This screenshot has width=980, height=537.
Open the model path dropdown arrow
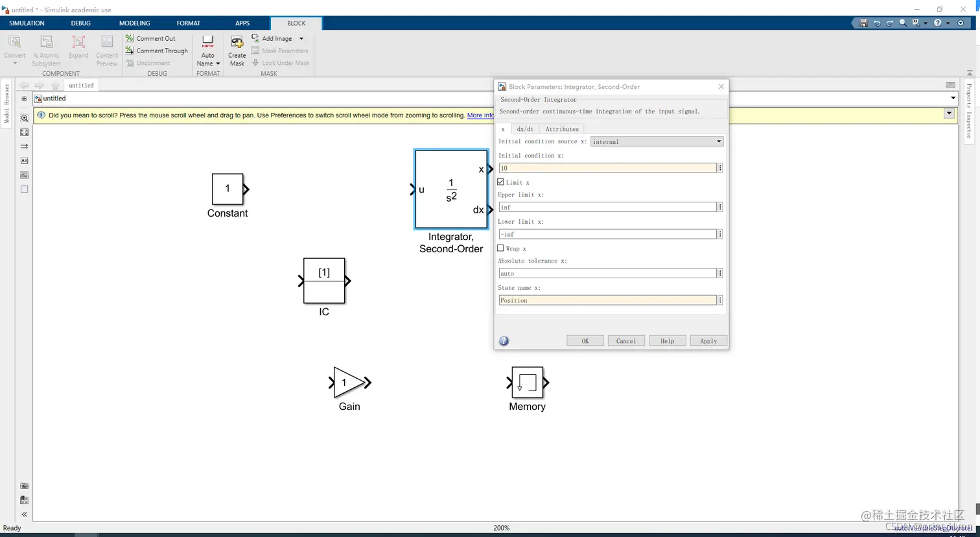[953, 99]
